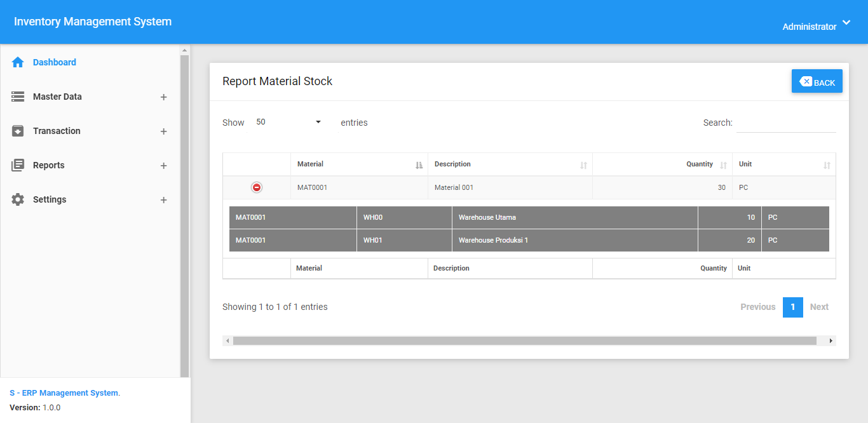Follow the S - ERP Management System link

pyautogui.click(x=64, y=393)
